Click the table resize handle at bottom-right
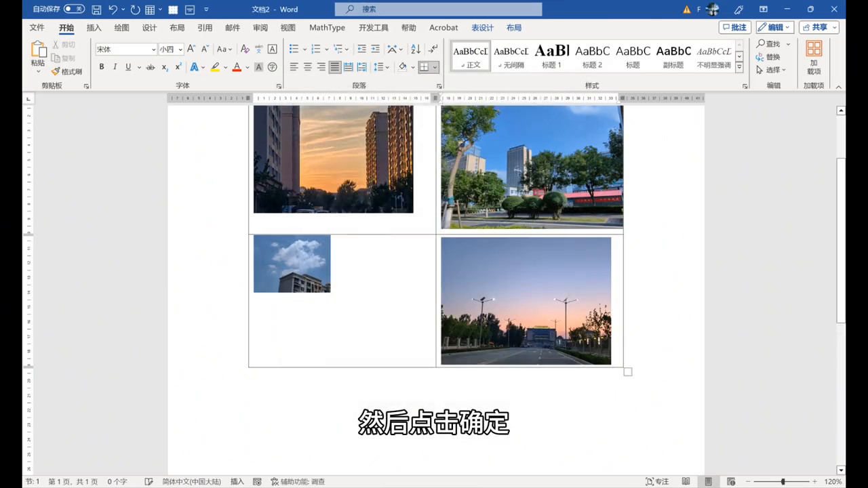 coord(628,371)
